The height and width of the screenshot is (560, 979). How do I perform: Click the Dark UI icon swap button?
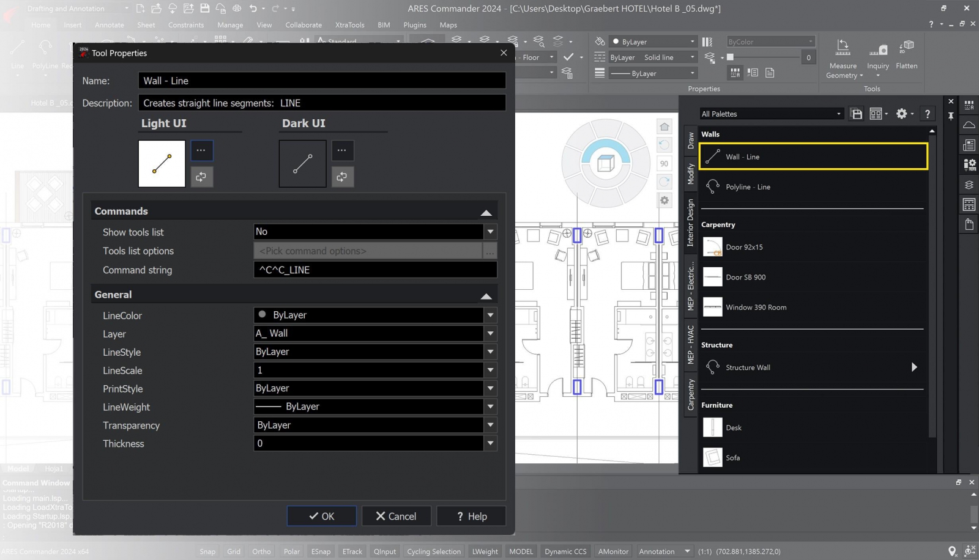click(342, 177)
